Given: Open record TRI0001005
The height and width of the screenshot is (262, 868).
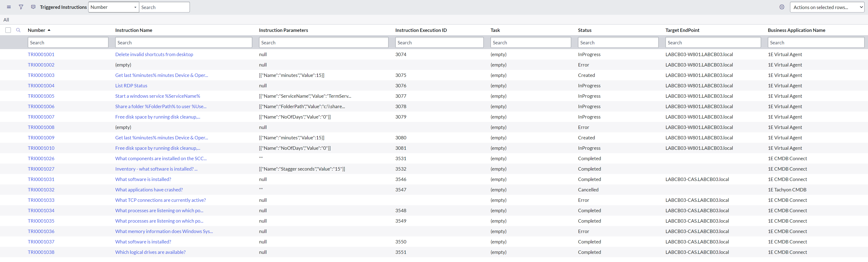Looking at the screenshot, I should click(41, 96).
